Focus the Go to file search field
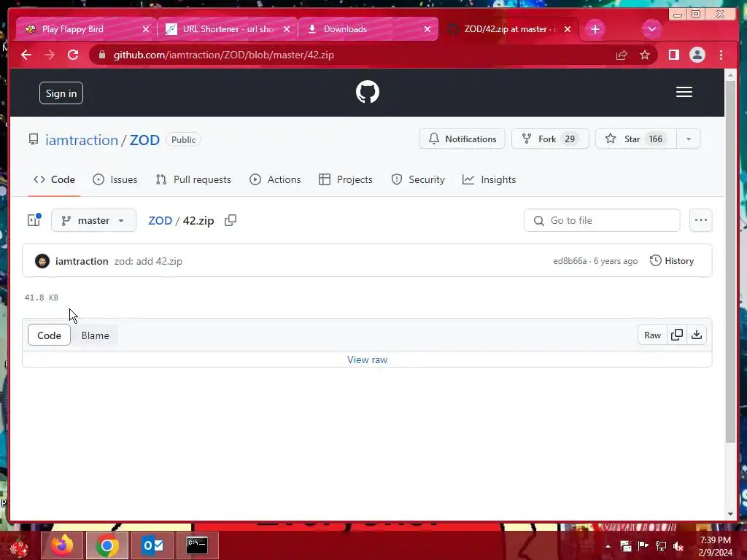 pos(602,220)
